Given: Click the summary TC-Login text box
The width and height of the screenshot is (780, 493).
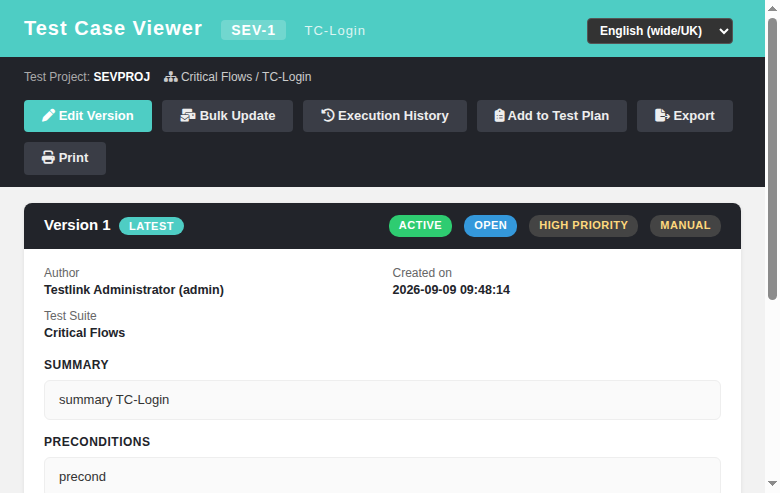Looking at the screenshot, I should (x=382, y=400).
